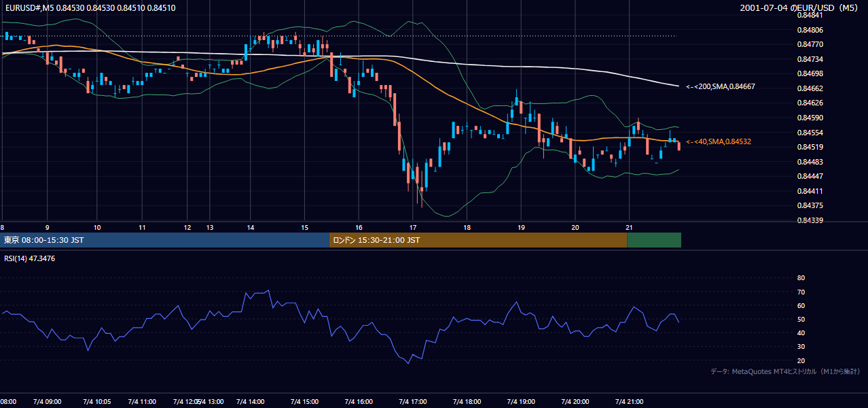Click RSI scale level 30
Screen dimensions: 868x408
click(801, 347)
